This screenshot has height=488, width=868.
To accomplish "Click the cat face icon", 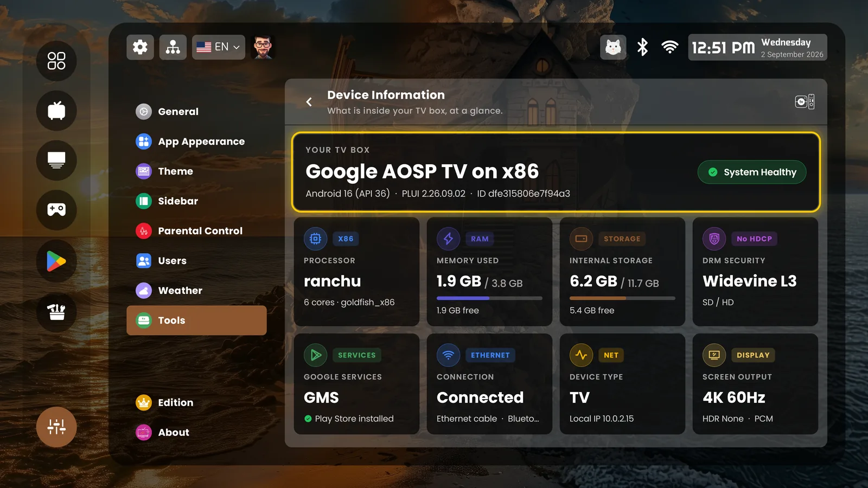I will click(x=613, y=48).
